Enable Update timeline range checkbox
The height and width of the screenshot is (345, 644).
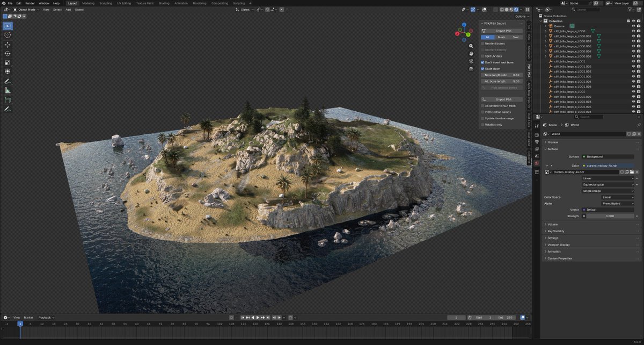482,118
